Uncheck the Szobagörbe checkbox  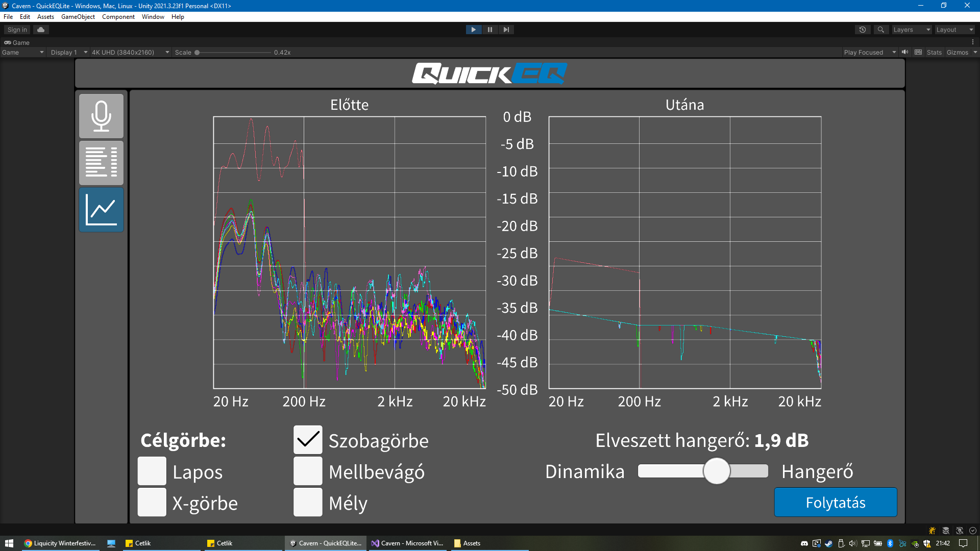pos(308,440)
